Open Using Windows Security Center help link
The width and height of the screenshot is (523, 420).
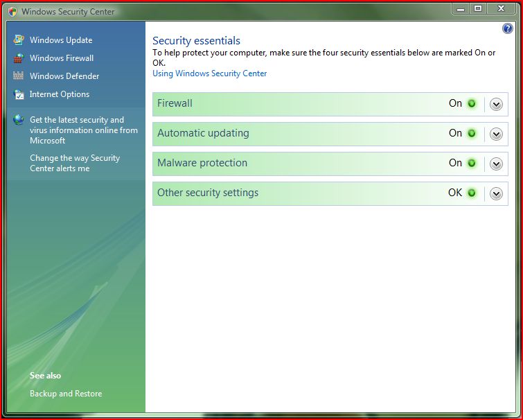coord(209,73)
